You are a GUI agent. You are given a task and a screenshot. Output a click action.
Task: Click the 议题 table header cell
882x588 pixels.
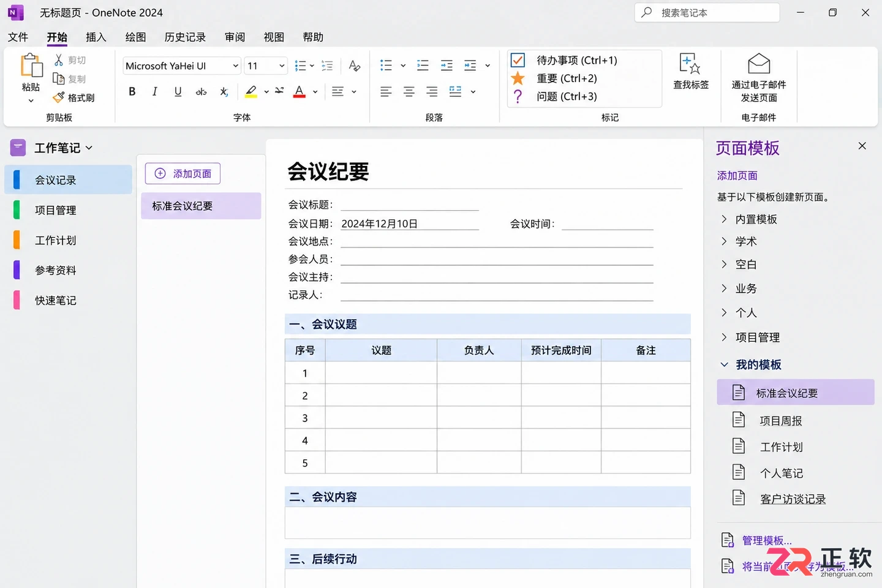tap(381, 350)
